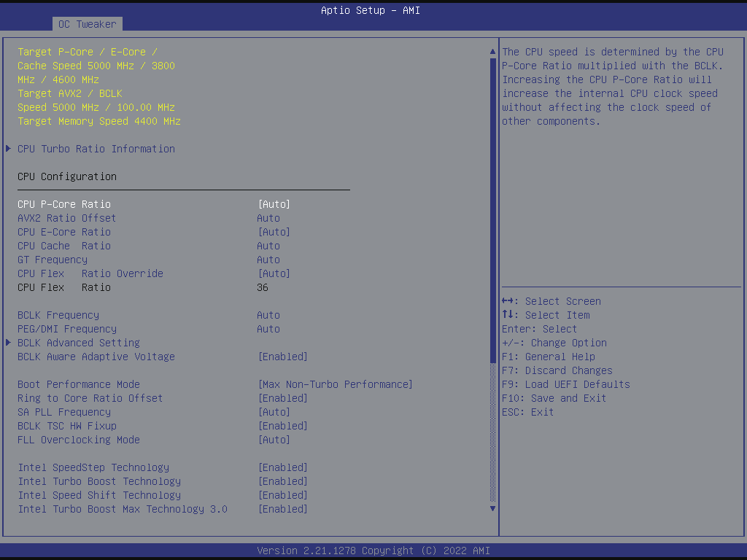The width and height of the screenshot is (747, 560).
Task: Click the scrollbar down arrow
Action: click(492, 508)
